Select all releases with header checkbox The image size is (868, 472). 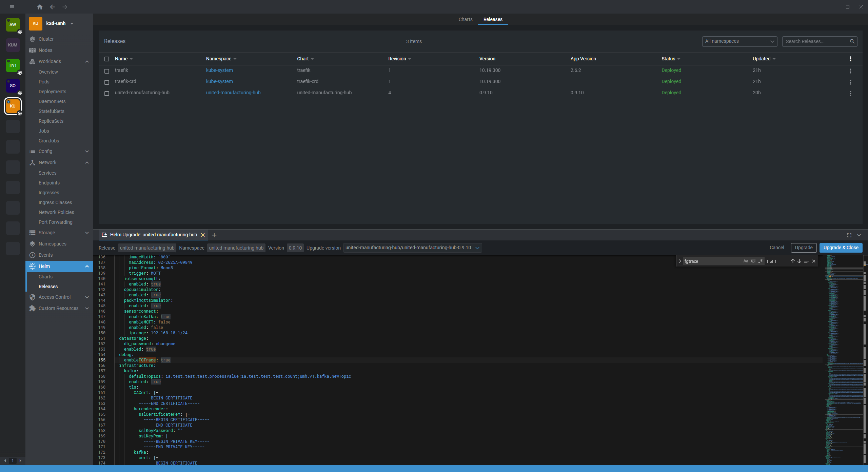click(107, 59)
